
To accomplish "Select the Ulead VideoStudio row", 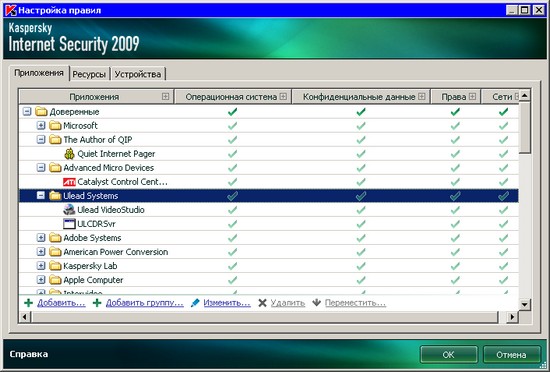I will pyautogui.click(x=269, y=210).
